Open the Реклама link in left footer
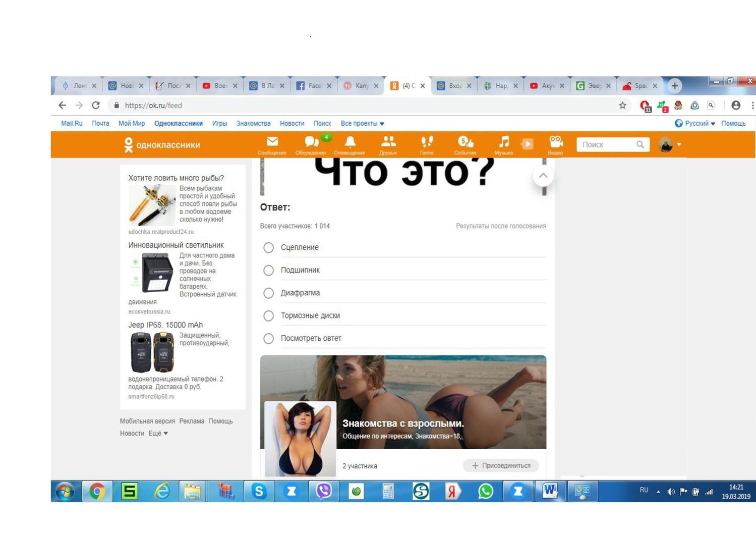The height and width of the screenshot is (535, 756). pyautogui.click(x=192, y=421)
